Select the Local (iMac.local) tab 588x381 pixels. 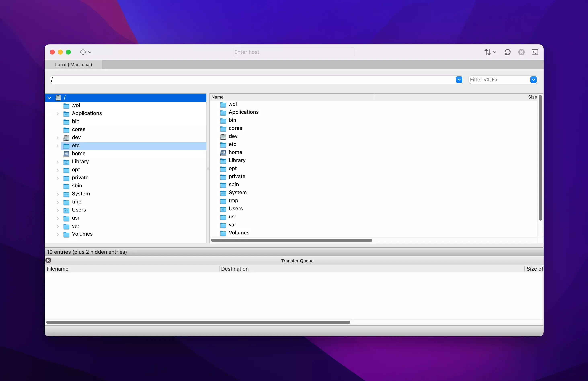(x=74, y=65)
